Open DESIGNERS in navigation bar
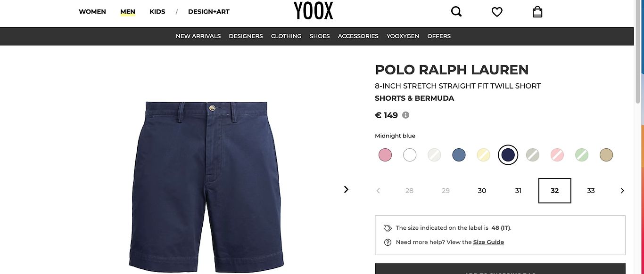The width and height of the screenshot is (644, 274). click(246, 36)
